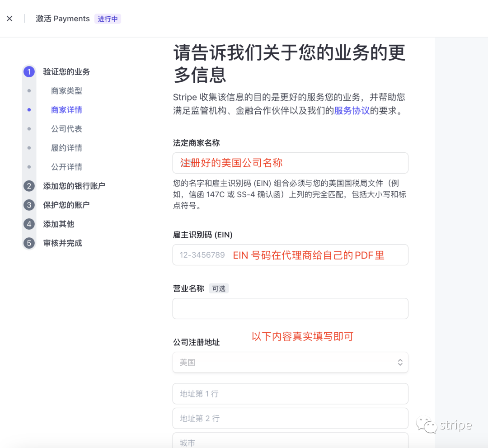Select 商家详情 in the sidebar
This screenshot has height=448, width=488.
(x=66, y=110)
